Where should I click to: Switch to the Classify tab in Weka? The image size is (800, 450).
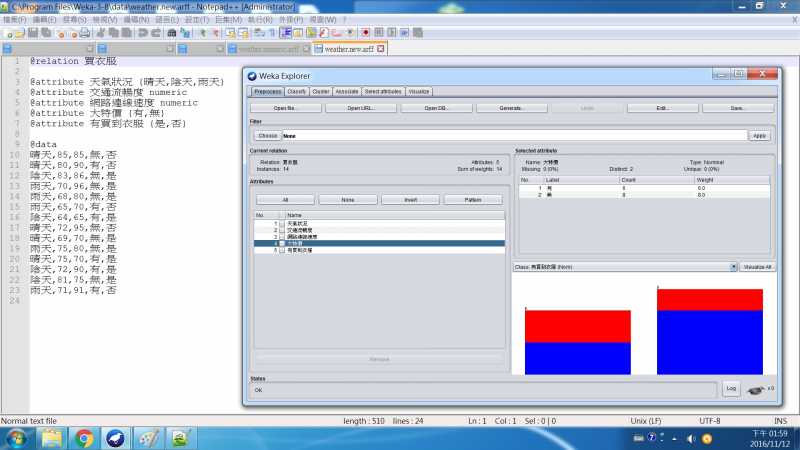coord(296,92)
